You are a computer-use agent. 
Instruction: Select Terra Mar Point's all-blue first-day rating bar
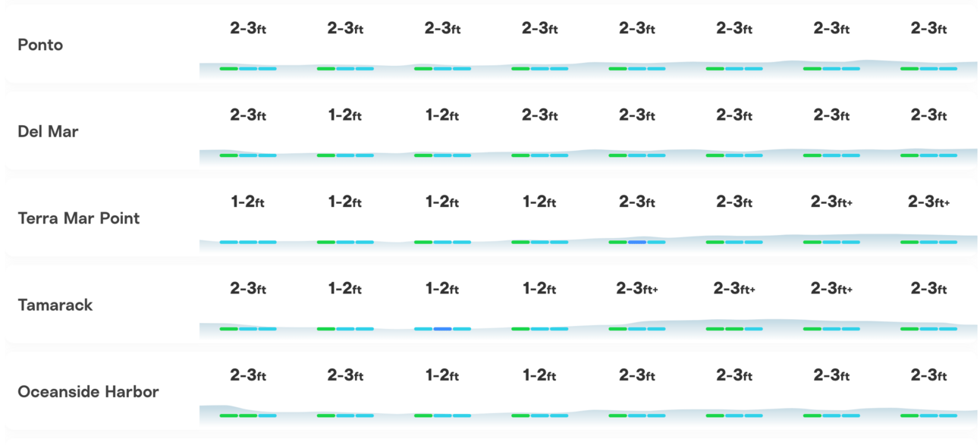tap(248, 242)
